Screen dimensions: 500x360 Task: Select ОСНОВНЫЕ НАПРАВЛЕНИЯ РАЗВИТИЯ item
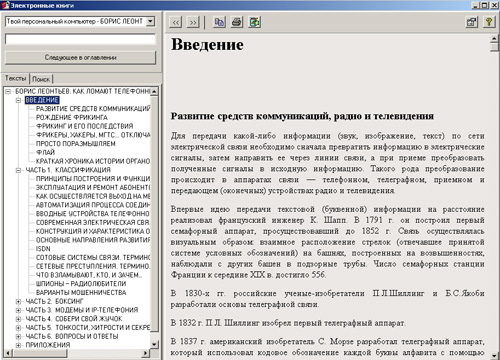pos(93,240)
